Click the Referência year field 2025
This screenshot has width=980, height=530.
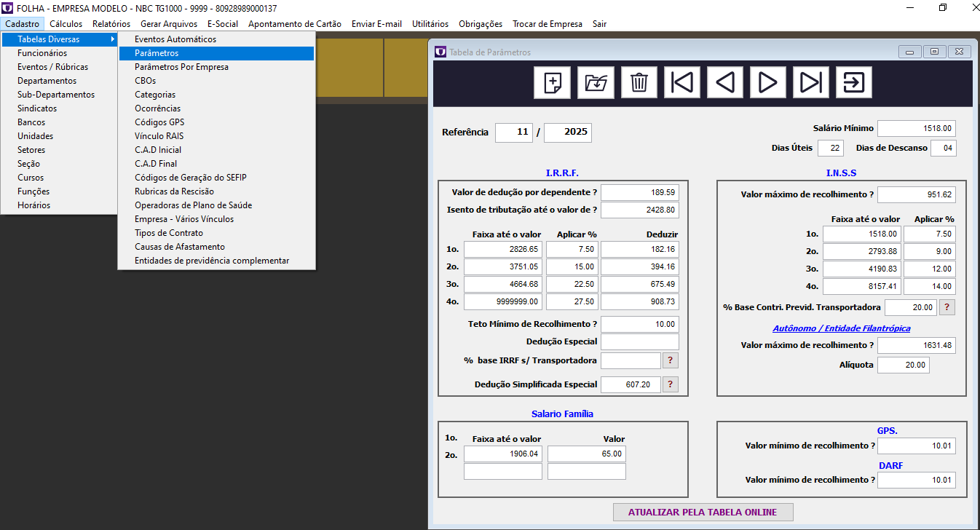(x=568, y=132)
